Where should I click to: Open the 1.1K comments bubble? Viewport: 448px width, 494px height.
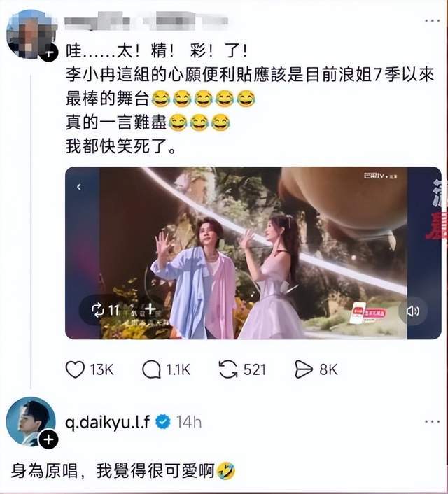[152, 369]
